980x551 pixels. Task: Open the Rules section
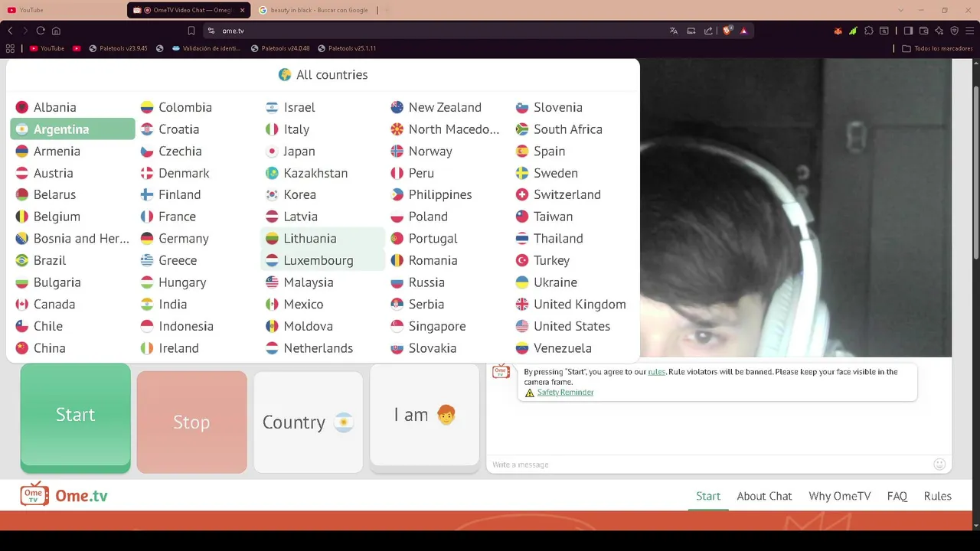tap(937, 496)
